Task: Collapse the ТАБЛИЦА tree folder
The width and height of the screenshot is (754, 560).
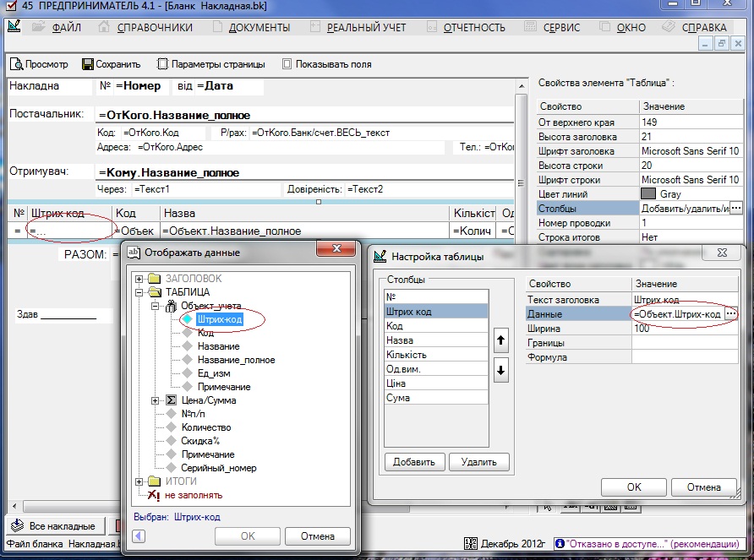Action: [139, 292]
